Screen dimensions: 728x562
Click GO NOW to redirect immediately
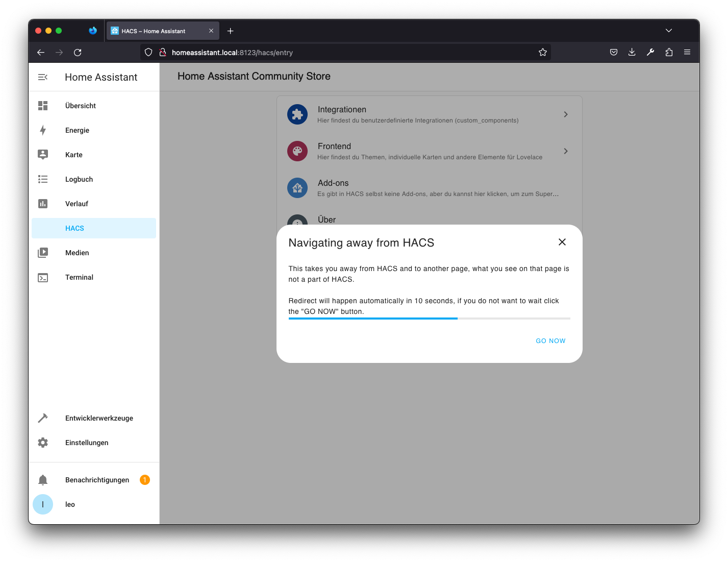point(550,340)
